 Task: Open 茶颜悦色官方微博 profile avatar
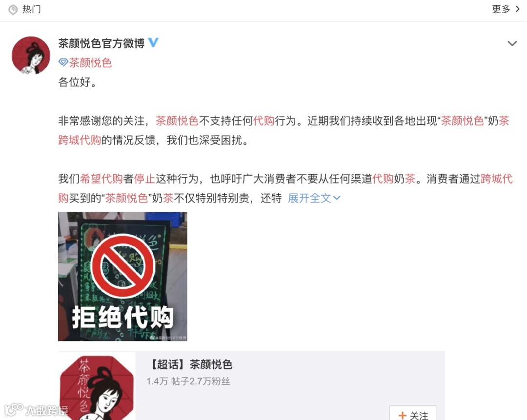[x=31, y=55]
